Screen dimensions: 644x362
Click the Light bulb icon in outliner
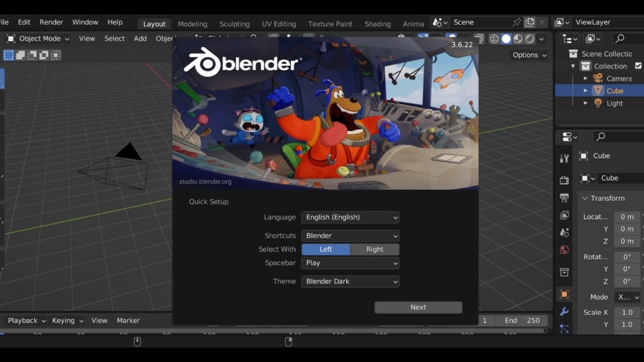click(598, 103)
